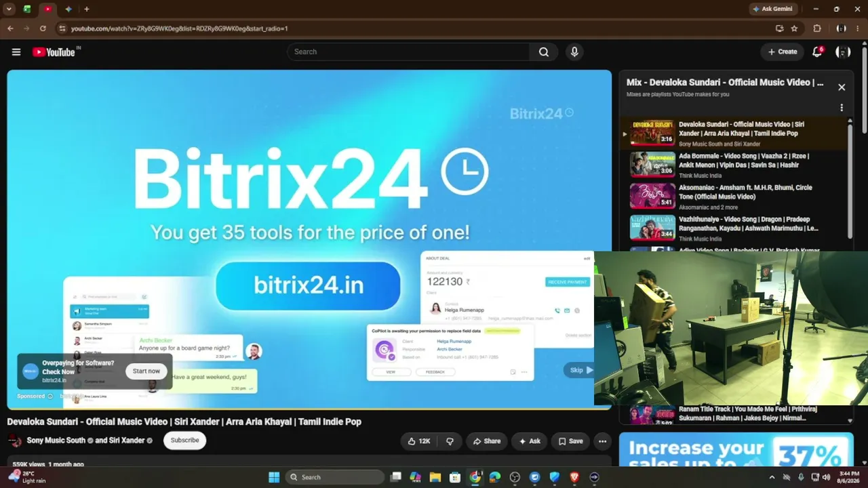Switch to Google Chrome on the taskbar
Viewport: 868px width, 488px height.
click(475, 477)
